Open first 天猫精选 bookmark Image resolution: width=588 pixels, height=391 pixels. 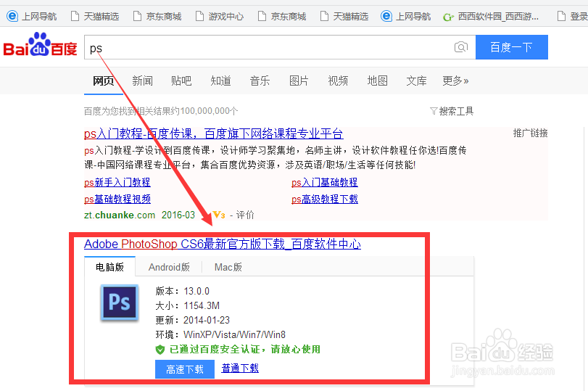(95, 17)
